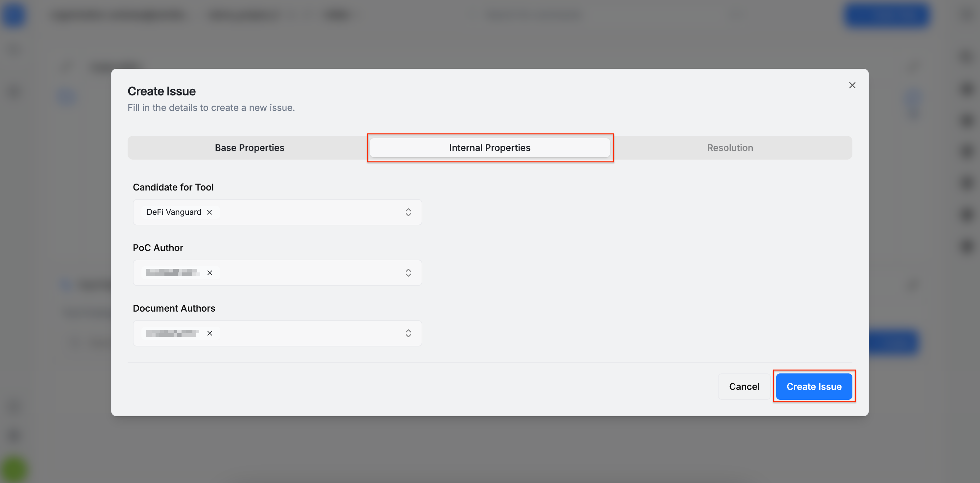
Task: Remove the selected Document Authors tag
Action: [209, 333]
